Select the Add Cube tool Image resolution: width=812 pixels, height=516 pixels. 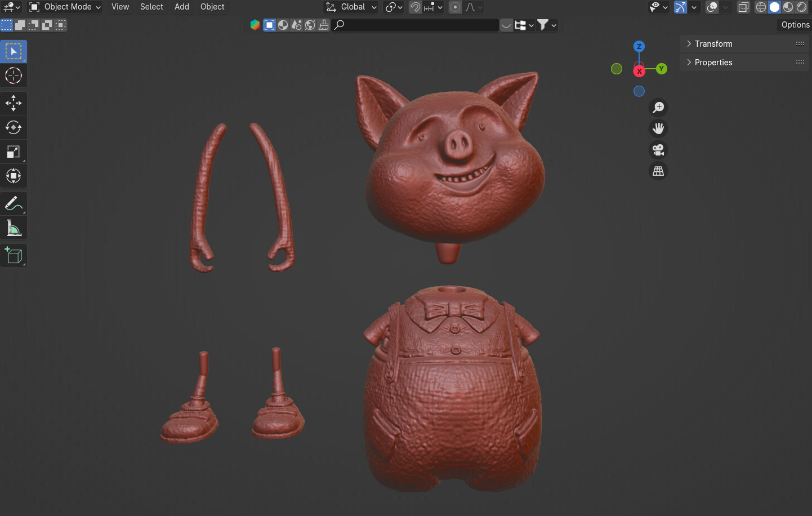pos(13,255)
